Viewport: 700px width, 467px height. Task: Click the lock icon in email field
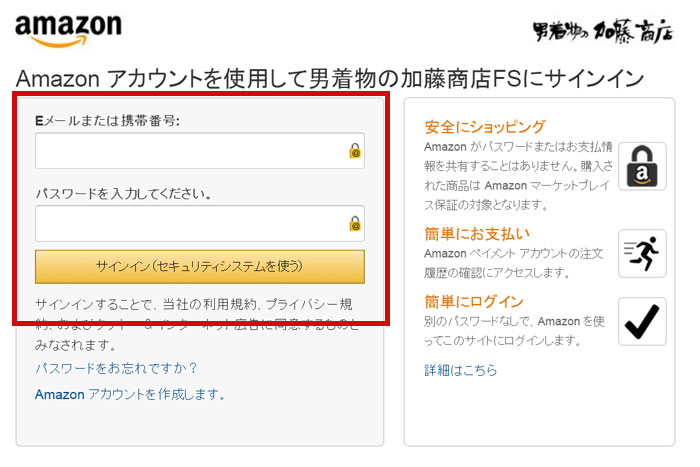tap(355, 151)
